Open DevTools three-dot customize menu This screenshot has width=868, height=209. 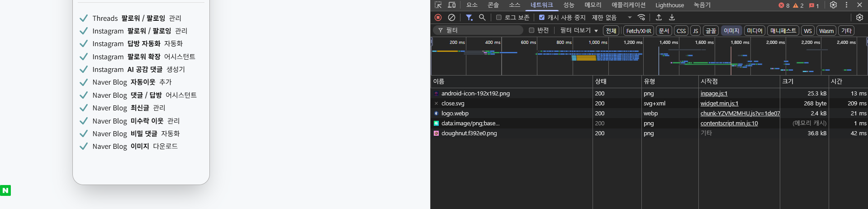(x=846, y=5)
